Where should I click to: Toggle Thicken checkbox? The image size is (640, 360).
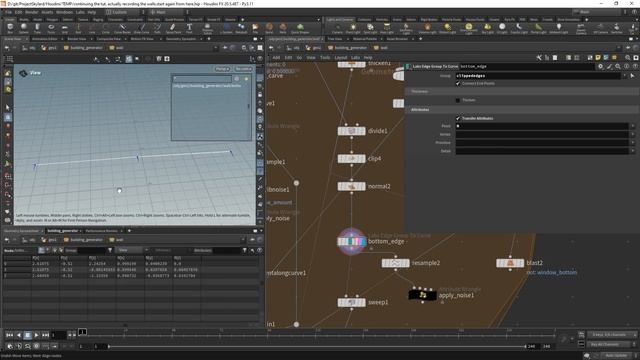point(458,100)
